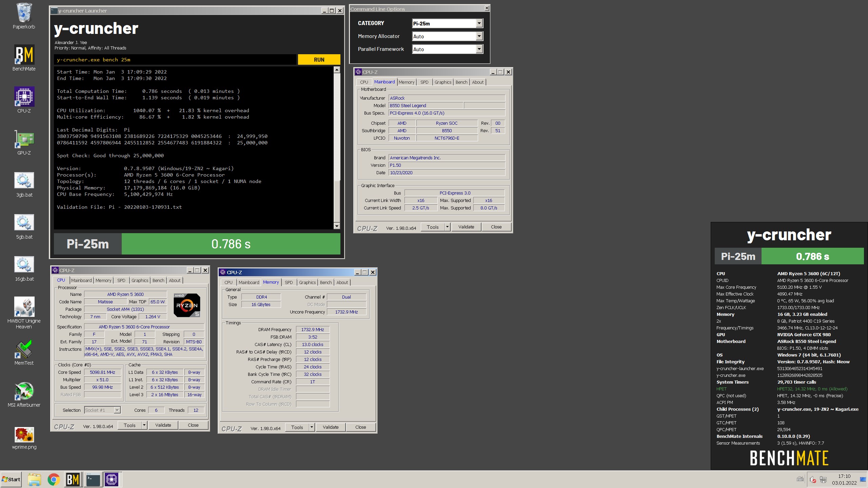Viewport: 868px width, 488px height.
Task: Switch to SPD tab in CPU-Z Mainboard window
Action: [x=424, y=82]
